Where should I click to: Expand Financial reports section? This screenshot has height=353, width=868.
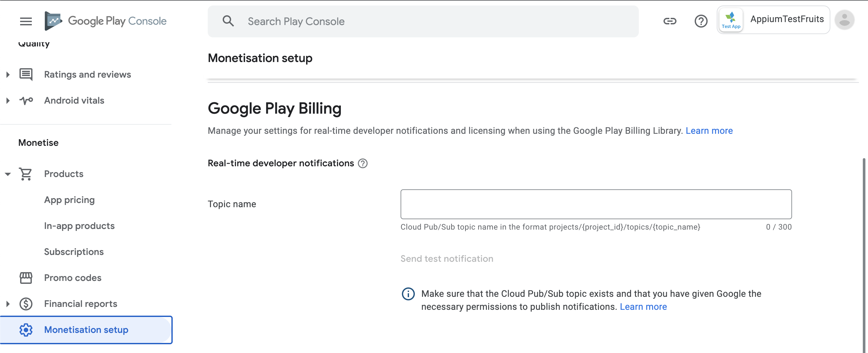[8, 304]
